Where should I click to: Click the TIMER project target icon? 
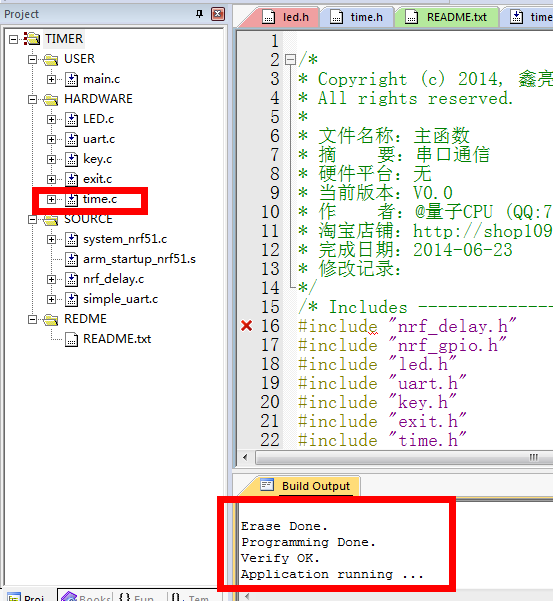[x=32, y=39]
